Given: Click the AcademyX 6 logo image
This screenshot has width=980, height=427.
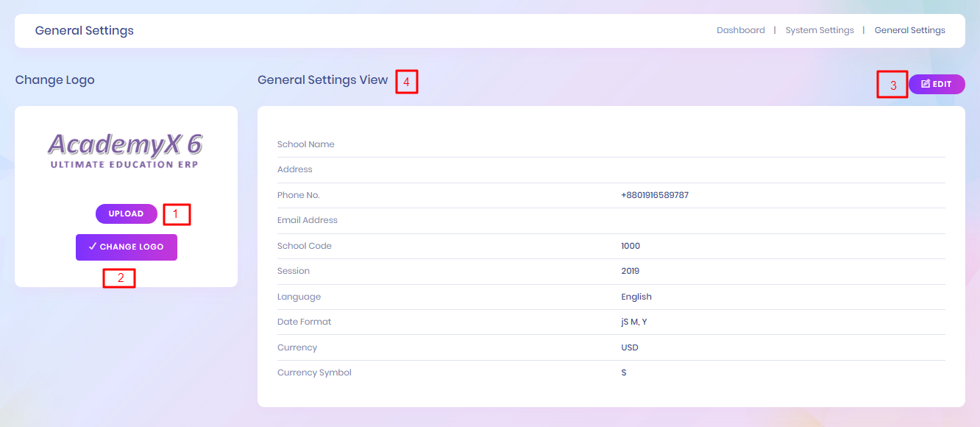Looking at the screenshot, I should click(x=125, y=150).
